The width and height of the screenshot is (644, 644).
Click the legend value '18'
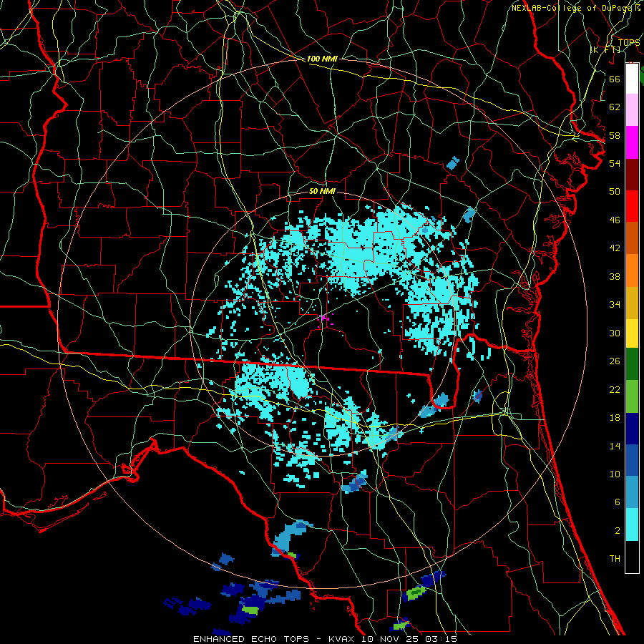pyautogui.click(x=615, y=418)
